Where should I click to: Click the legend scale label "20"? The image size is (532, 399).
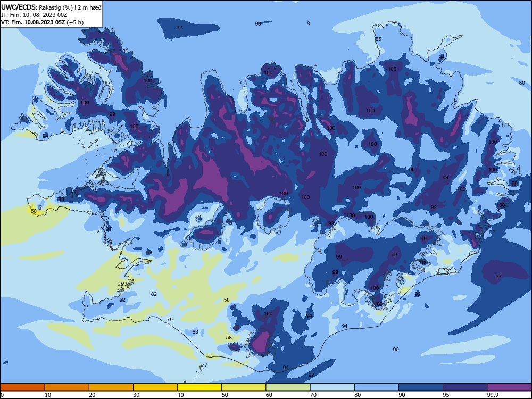[x=92, y=395]
